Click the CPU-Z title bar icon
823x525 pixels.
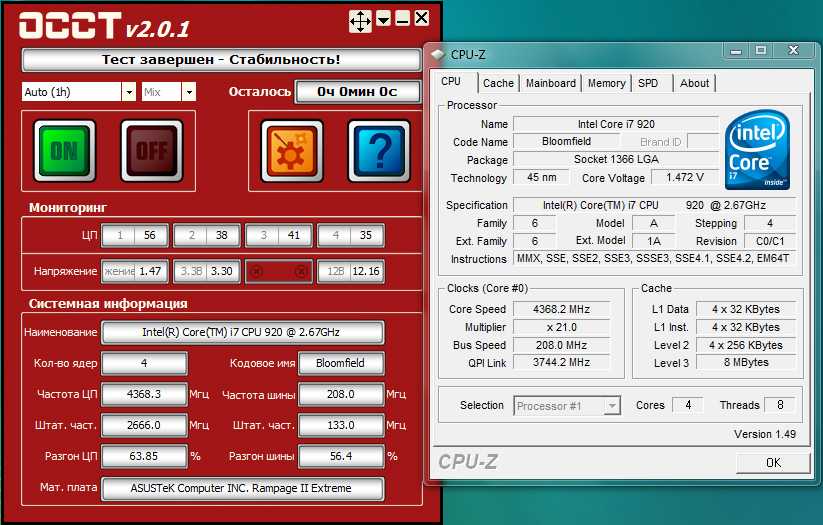(x=437, y=55)
